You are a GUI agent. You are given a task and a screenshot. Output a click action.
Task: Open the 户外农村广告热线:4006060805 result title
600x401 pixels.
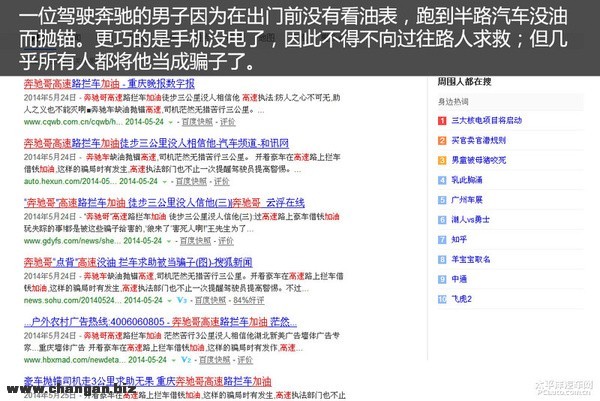click(160, 322)
